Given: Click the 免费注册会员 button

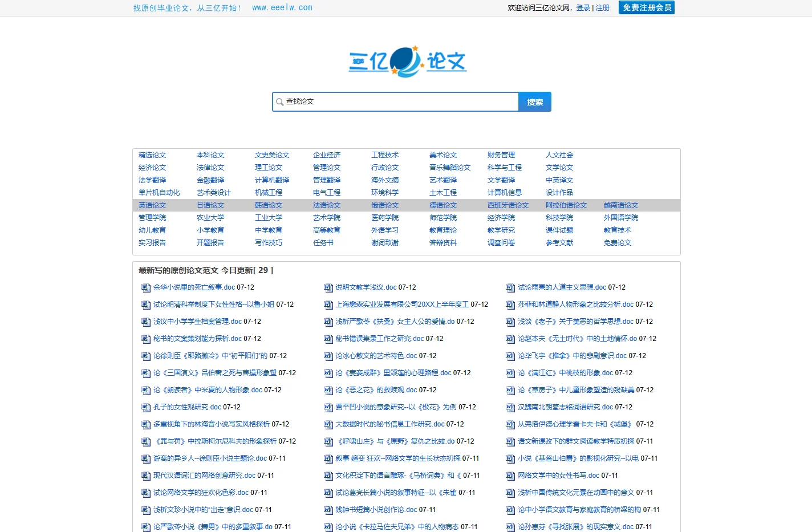Looking at the screenshot, I should click(x=647, y=7).
